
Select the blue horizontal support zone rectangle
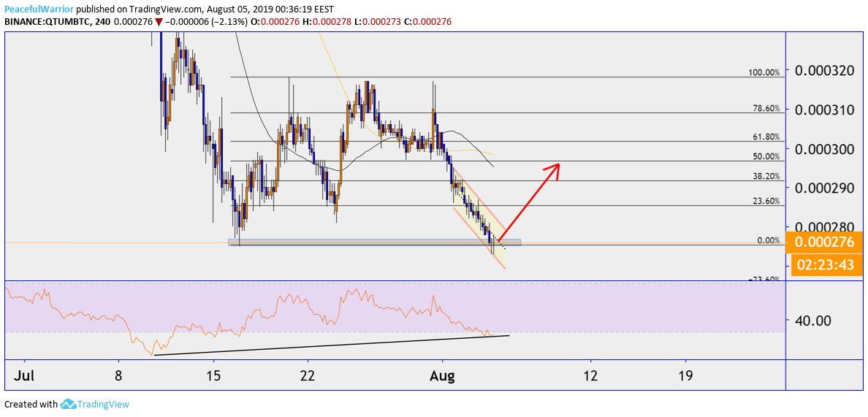point(375,242)
